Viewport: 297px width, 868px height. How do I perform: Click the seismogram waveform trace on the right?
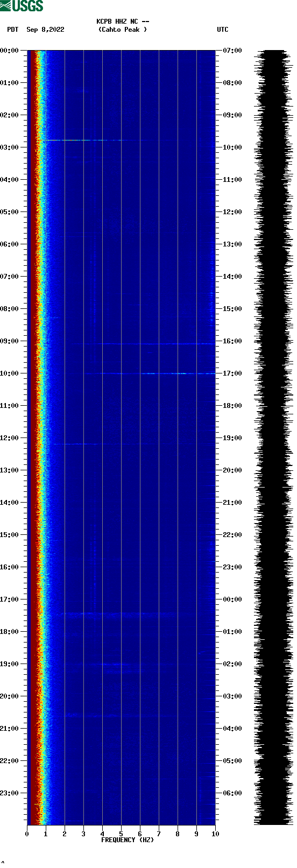click(274, 437)
